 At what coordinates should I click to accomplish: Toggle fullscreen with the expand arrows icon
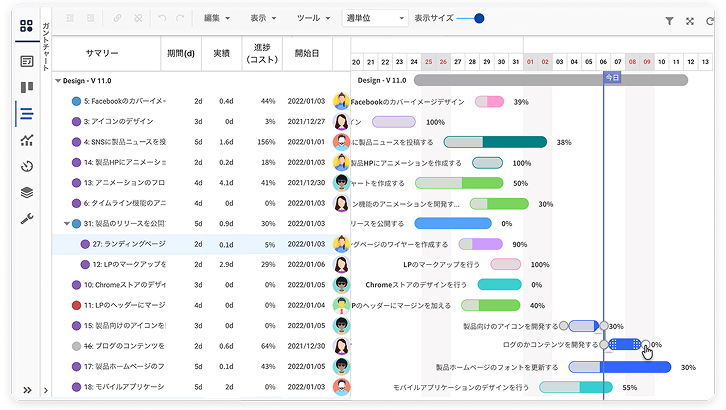690,20
